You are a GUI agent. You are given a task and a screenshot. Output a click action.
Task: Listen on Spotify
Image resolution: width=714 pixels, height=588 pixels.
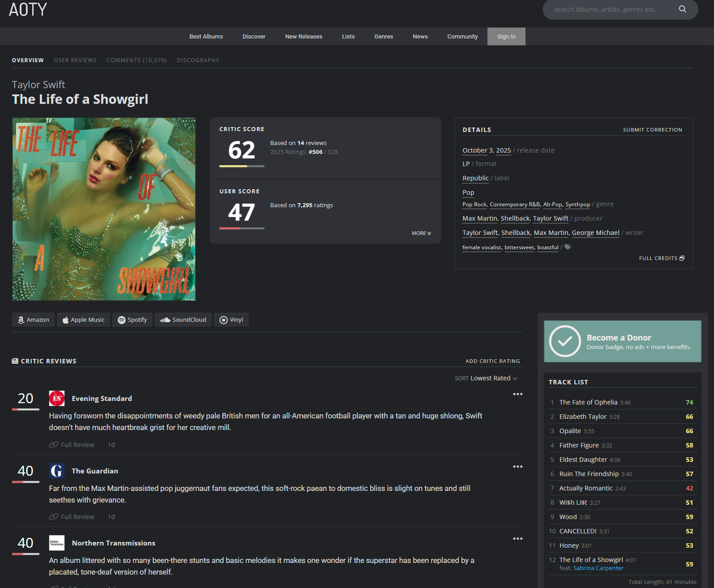(x=133, y=320)
